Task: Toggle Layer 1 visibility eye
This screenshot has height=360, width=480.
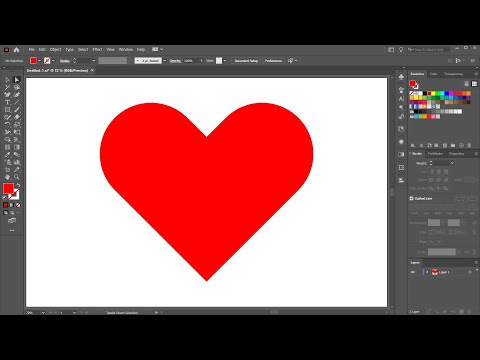Action: point(413,272)
